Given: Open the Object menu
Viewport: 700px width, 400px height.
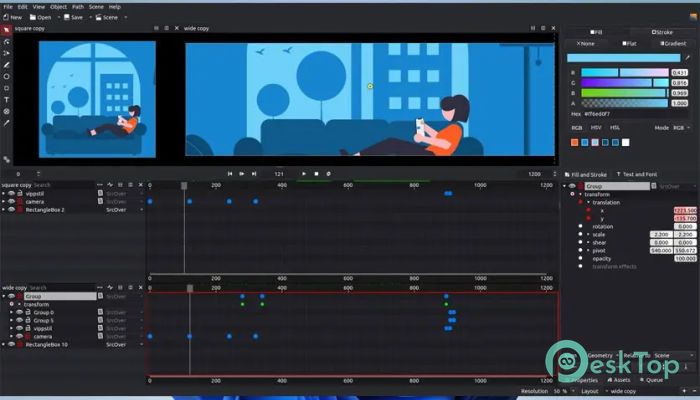Looking at the screenshot, I should pyautogui.click(x=58, y=7).
